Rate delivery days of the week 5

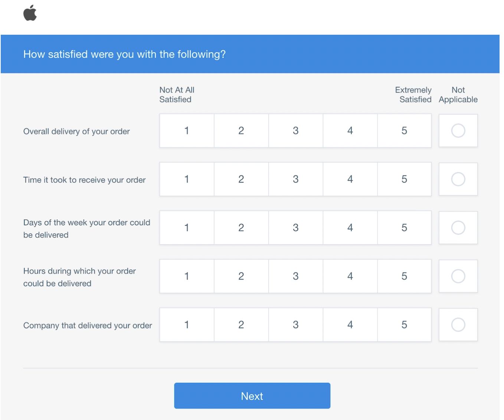point(405,228)
